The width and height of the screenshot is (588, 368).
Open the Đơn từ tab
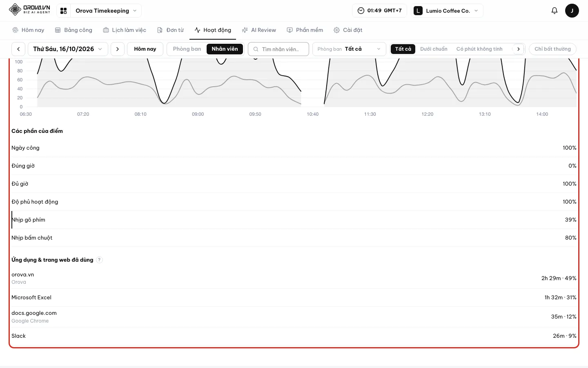click(171, 30)
